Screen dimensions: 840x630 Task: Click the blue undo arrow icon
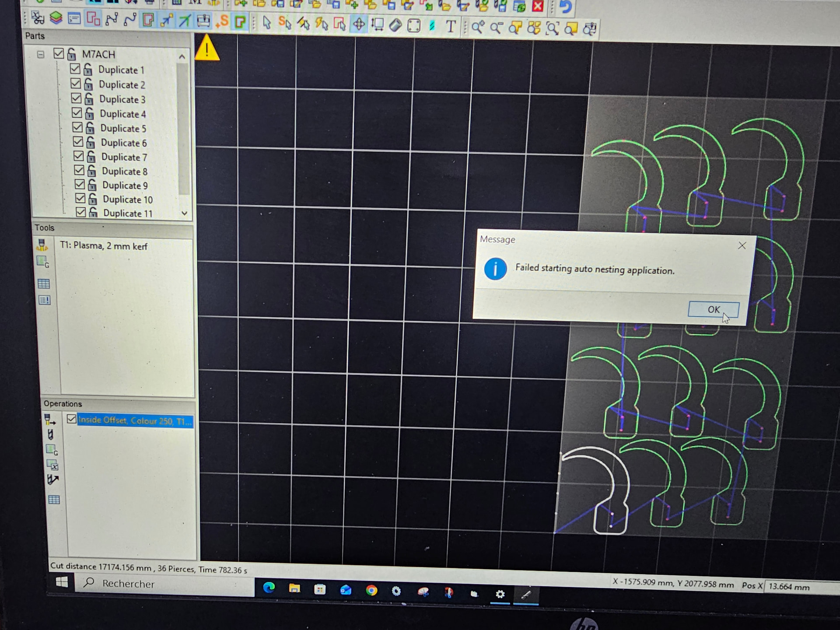pos(565,7)
